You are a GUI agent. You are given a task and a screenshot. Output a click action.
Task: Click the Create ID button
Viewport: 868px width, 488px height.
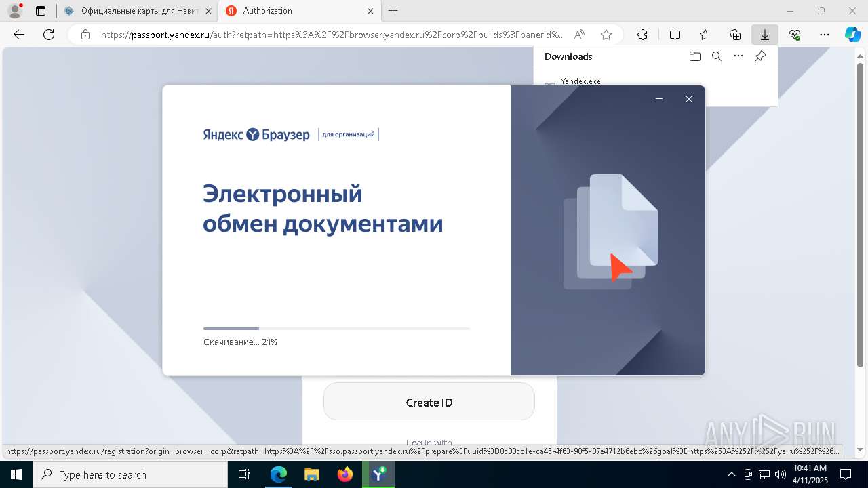pyautogui.click(x=429, y=402)
